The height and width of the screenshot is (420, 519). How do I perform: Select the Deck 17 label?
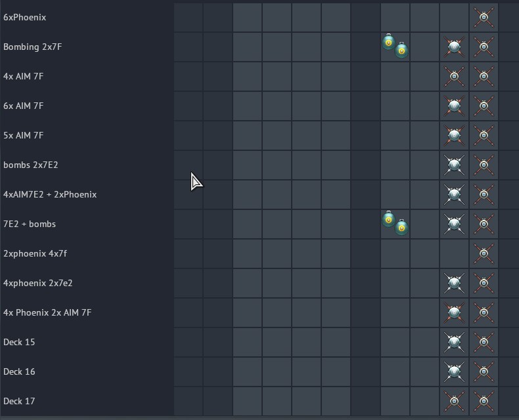[x=19, y=401]
